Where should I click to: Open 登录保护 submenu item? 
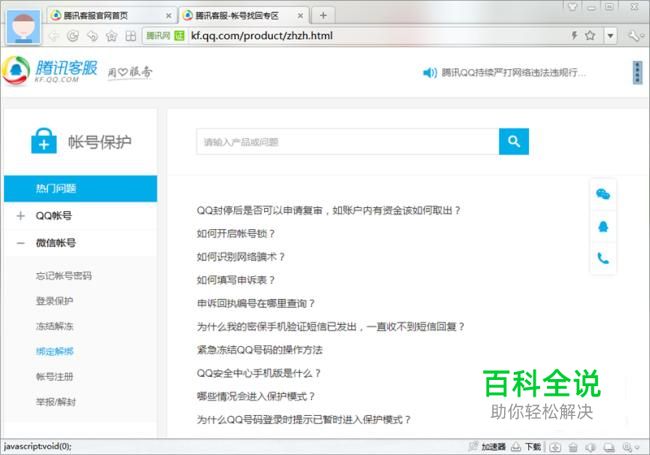pyautogui.click(x=54, y=301)
